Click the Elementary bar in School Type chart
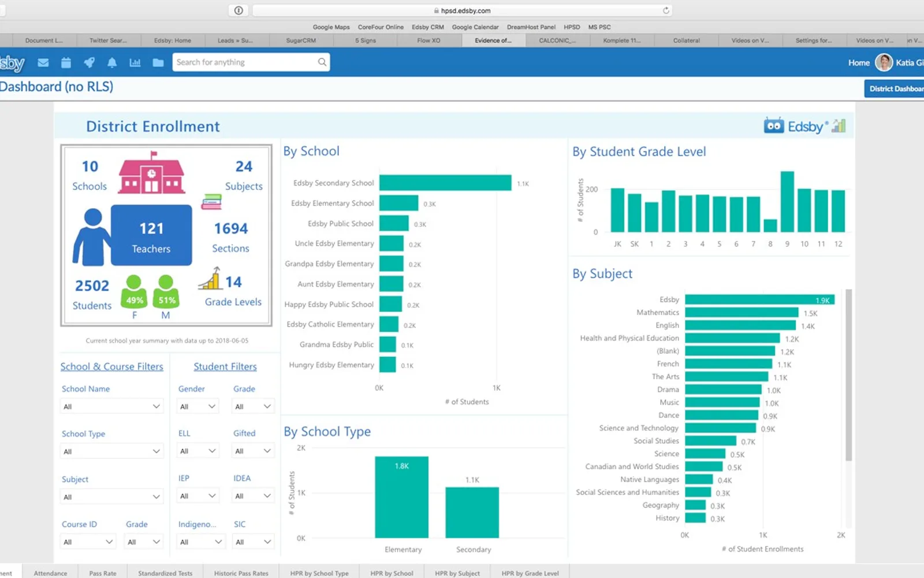The image size is (924, 578). pyautogui.click(x=402, y=497)
